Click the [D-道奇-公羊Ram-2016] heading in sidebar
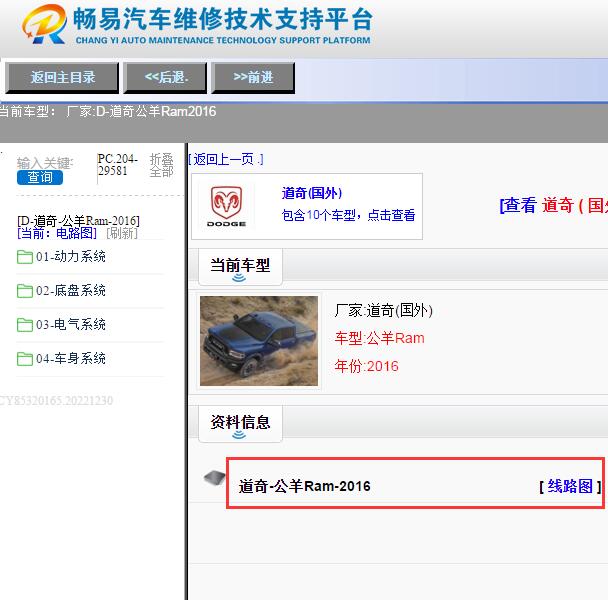 click(78, 221)
